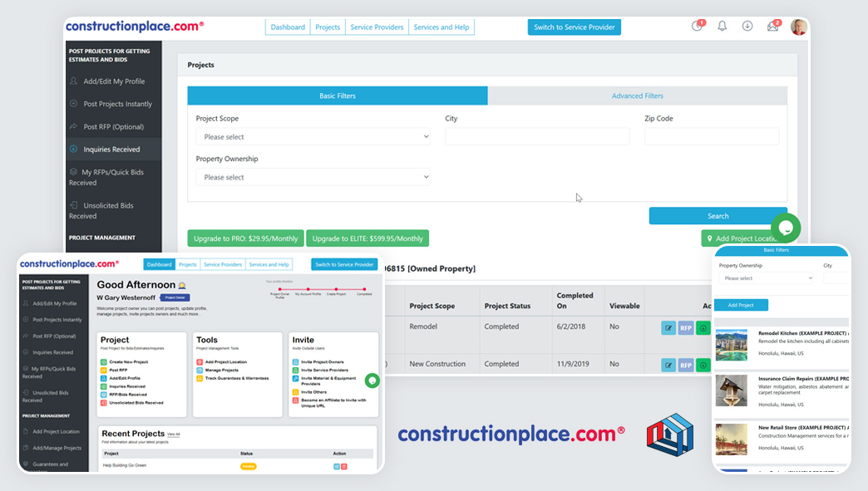The image size is (868, 491).
Task: Open the user profile avatar photo
Action: 799,27
